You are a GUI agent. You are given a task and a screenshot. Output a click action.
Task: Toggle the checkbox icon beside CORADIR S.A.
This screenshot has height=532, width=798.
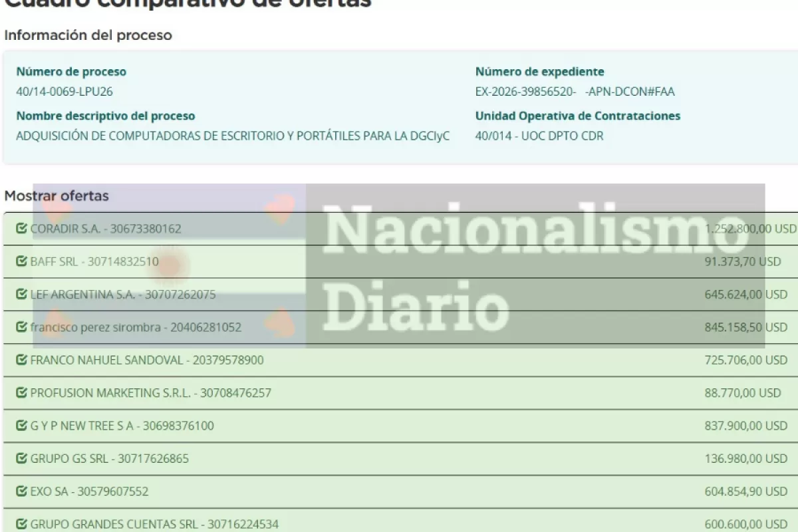click(21, 229)
